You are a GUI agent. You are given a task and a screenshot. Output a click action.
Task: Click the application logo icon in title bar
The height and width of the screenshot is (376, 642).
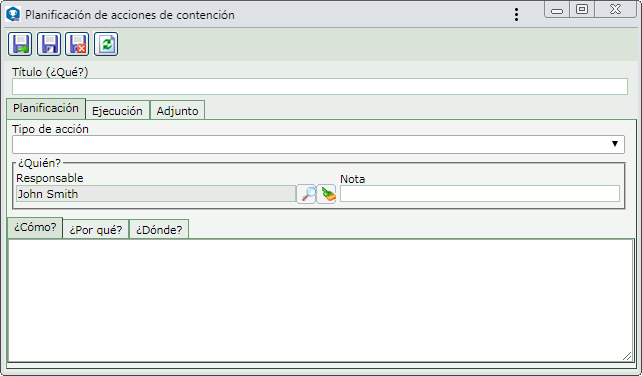pos(13,14)
